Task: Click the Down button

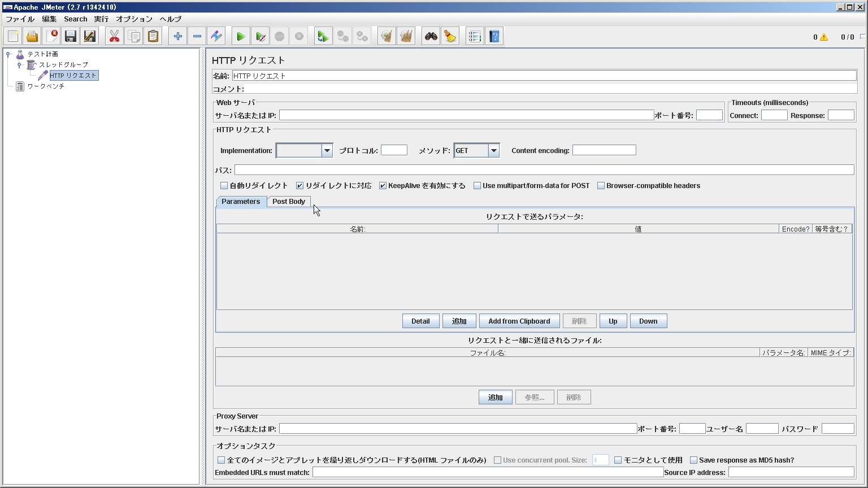Action: click(x=648, y=321)
